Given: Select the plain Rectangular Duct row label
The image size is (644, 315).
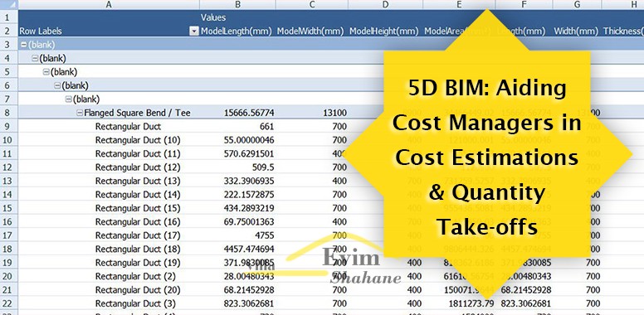Looking at the screenshot, I should 128,126.
